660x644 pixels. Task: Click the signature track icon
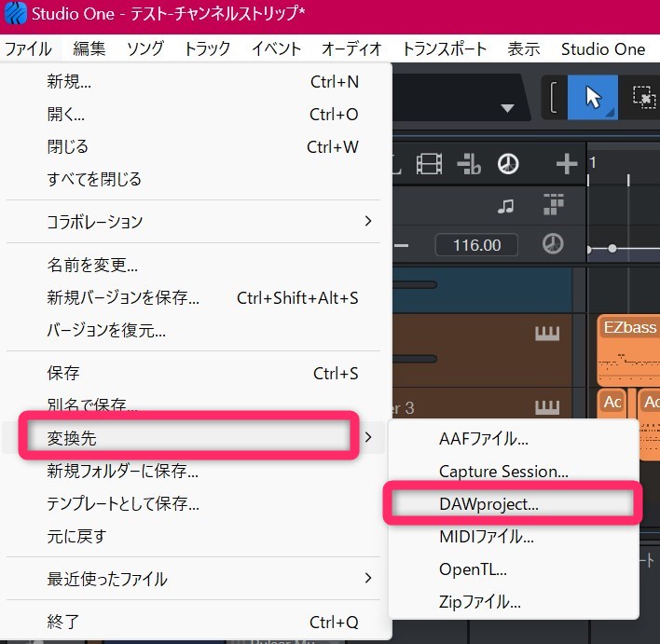tap(468, 165)
